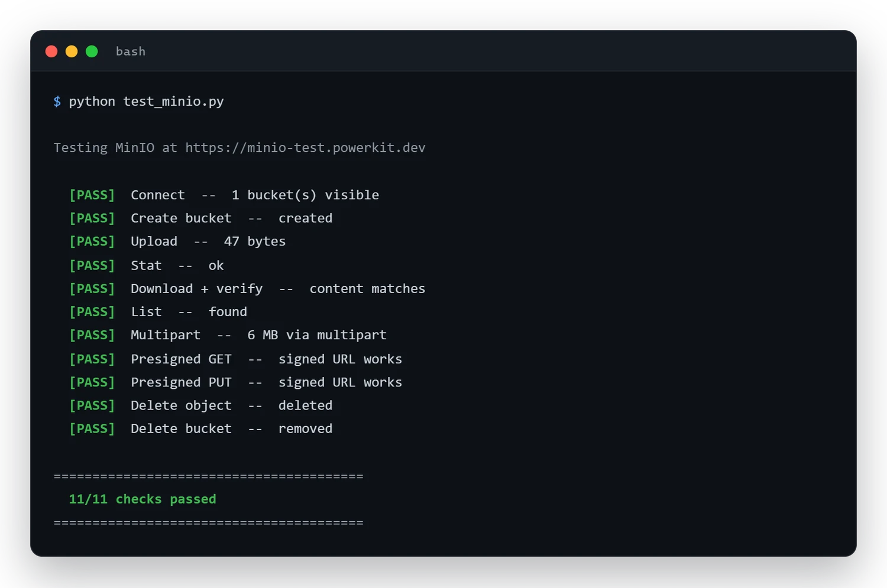The width and height of the screenshot is (887, 588).
Task: Click the 'found' result text
Action: pos(228,311)
